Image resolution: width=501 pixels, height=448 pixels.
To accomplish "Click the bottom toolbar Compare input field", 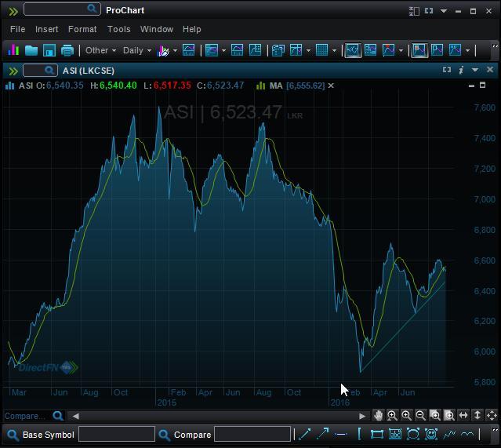I will (252, 434).
